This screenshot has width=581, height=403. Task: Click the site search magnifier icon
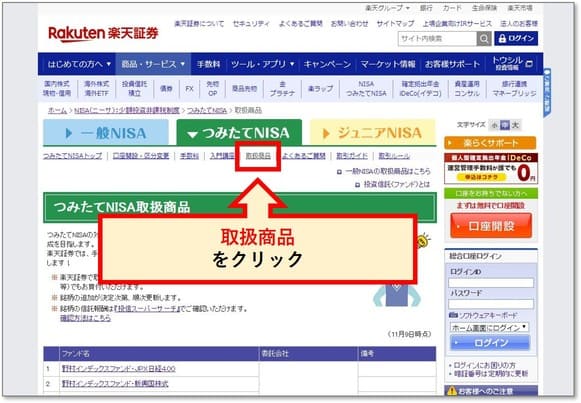(484, 39)
